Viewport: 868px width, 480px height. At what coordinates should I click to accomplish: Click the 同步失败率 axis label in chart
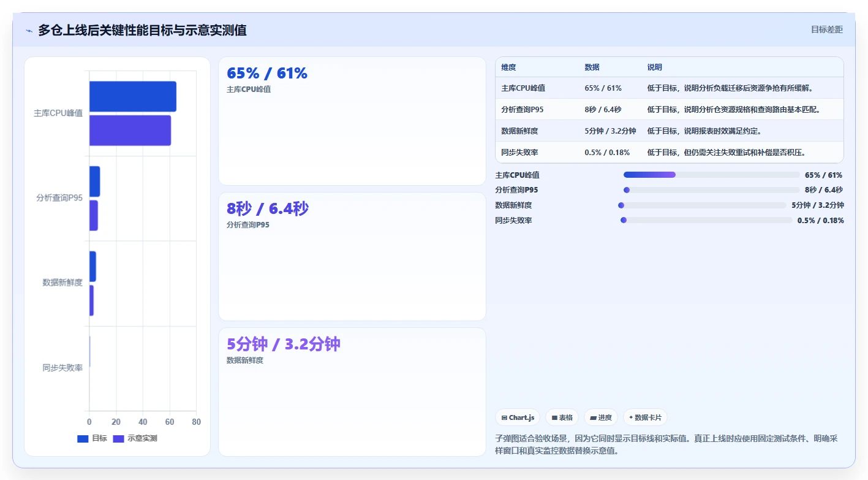pyautogui.click(x=62, y=368)
